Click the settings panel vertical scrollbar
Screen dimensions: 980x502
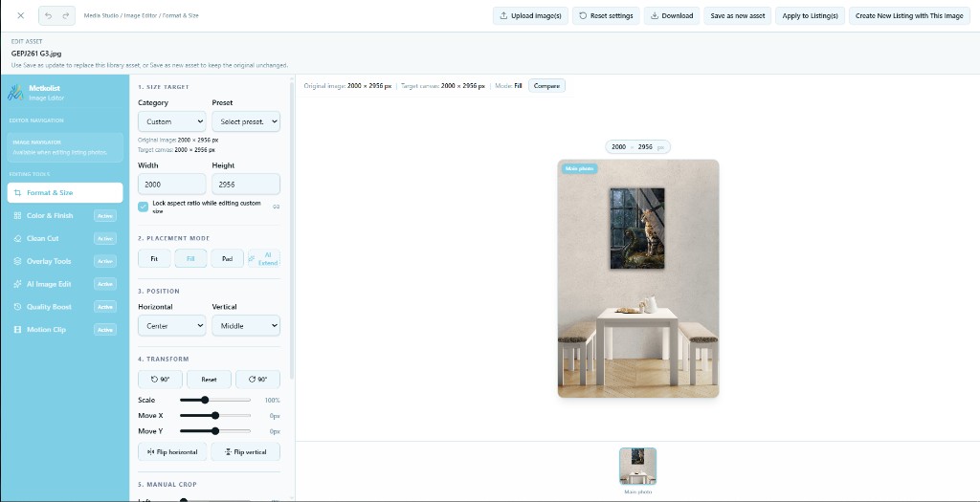click(291, 229)
